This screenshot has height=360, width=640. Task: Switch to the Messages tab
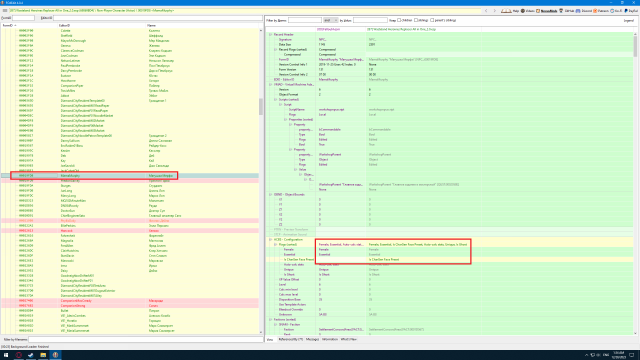click(312, 339)
